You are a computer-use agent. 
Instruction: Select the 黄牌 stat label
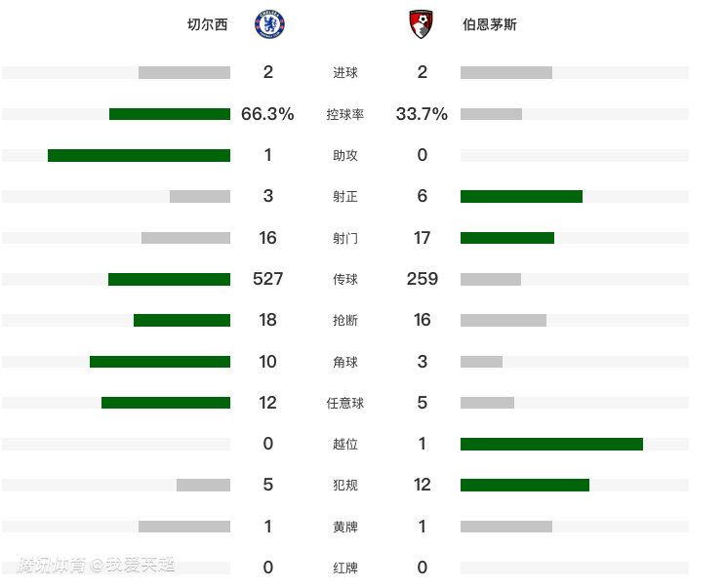tap(345, 527)
